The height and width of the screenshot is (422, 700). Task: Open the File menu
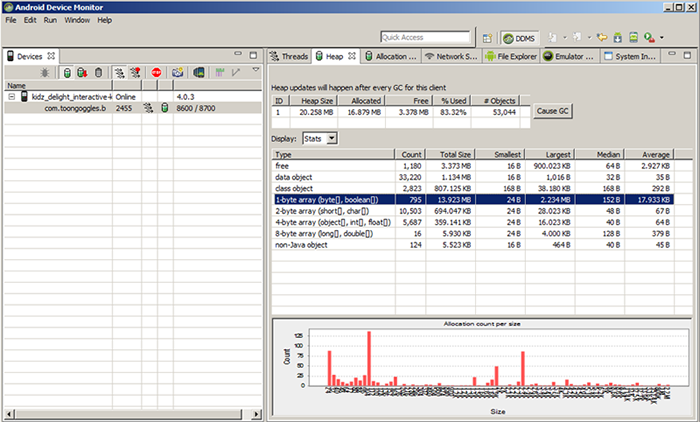pos(11,20)
